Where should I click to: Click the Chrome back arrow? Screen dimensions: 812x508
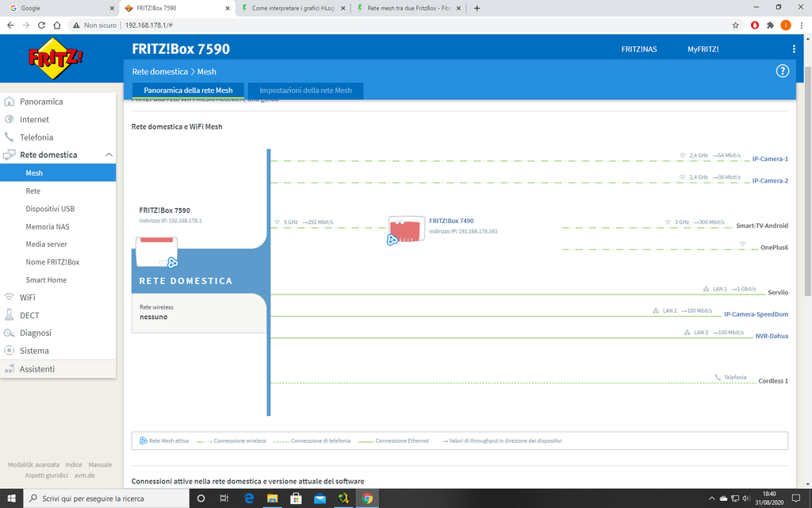tap(10, 25)
